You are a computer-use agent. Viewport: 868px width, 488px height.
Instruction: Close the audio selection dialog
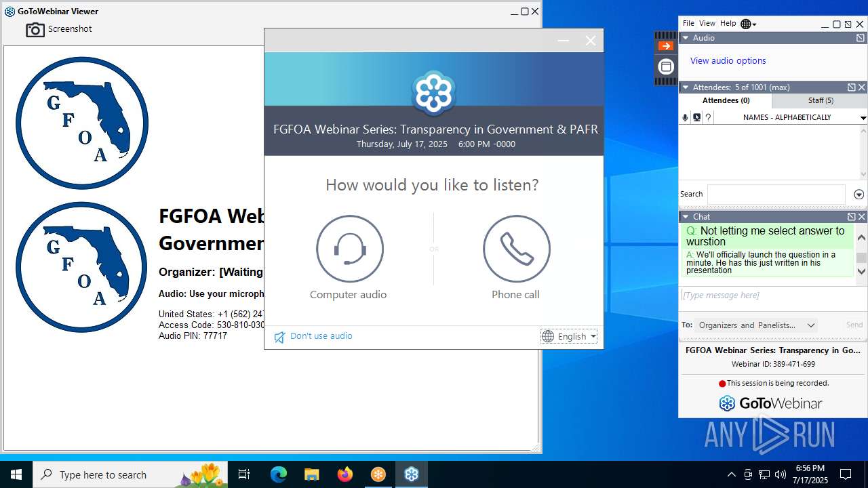[x=591, y=41]
